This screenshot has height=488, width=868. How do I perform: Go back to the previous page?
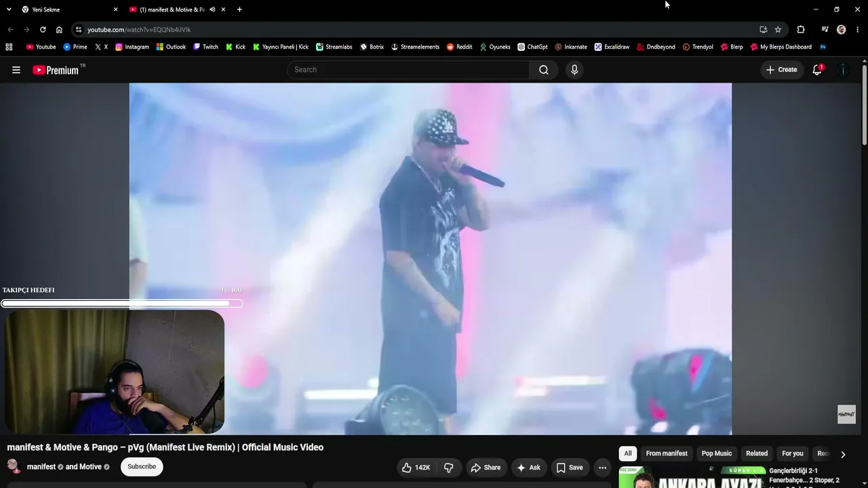click(x=10, y=30)
